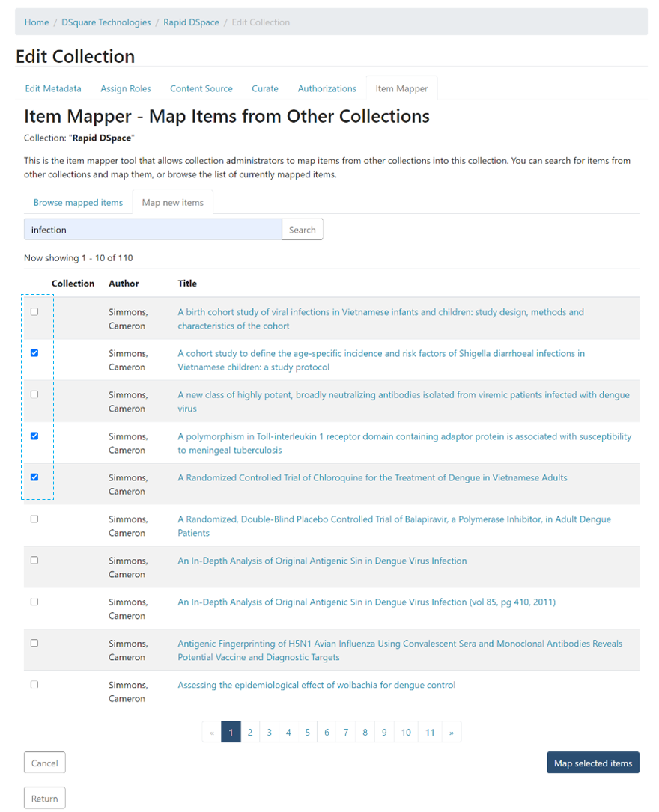Switch to the Browse mapped items tab

coord(78,203)
